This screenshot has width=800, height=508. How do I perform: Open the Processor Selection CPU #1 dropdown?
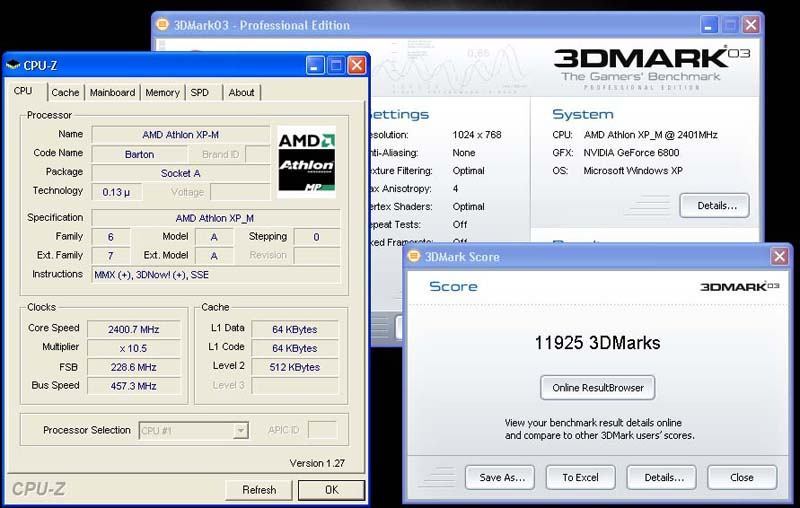click(x=194, y=430)
